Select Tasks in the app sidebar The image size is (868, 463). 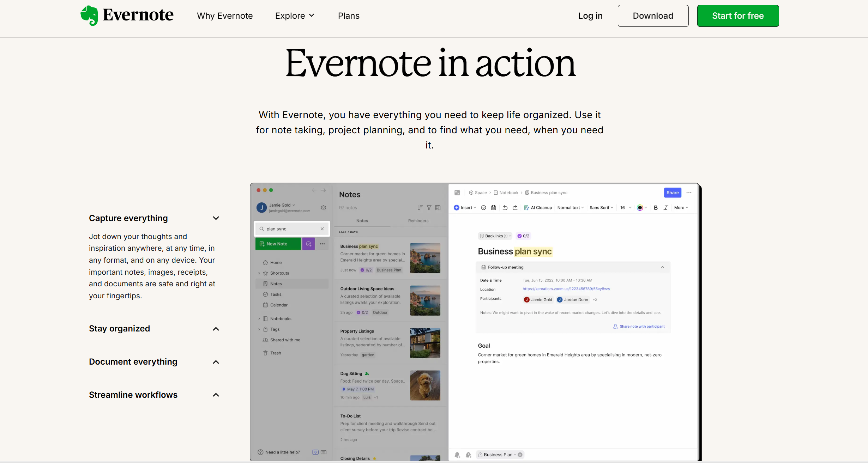[x=276, y=294]
